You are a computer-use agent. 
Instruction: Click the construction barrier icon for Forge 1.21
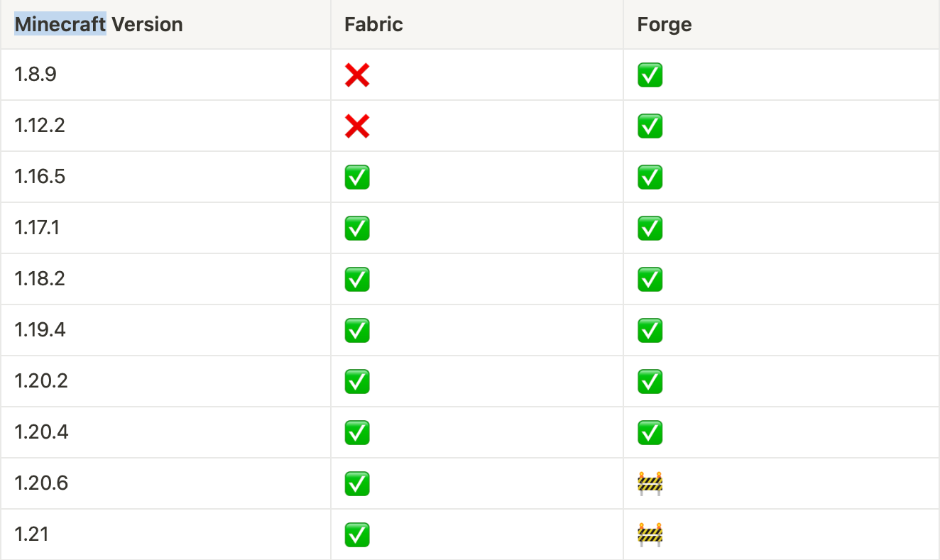point(650,534)
